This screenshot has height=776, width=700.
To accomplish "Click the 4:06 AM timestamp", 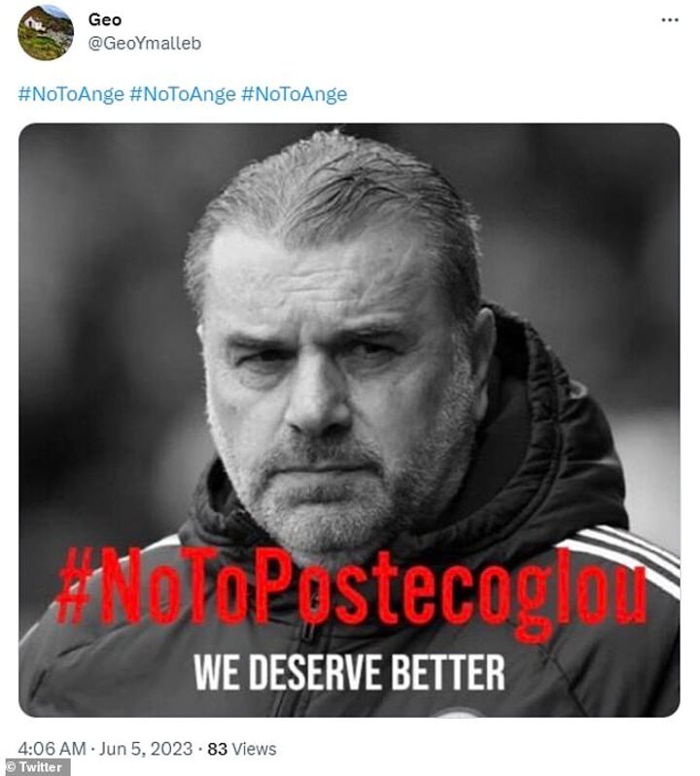I will coord(50,749).
